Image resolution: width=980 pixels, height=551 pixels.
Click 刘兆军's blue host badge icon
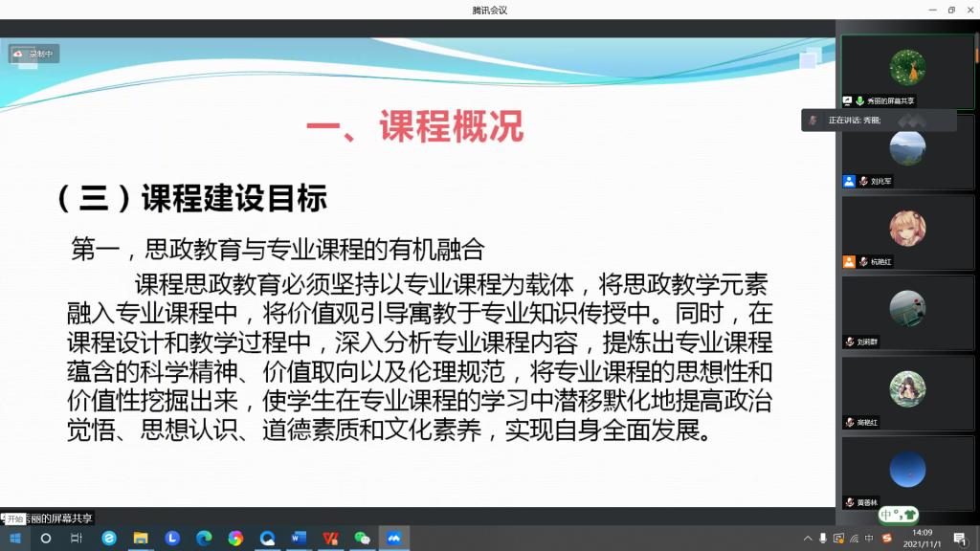coord(848,181)
